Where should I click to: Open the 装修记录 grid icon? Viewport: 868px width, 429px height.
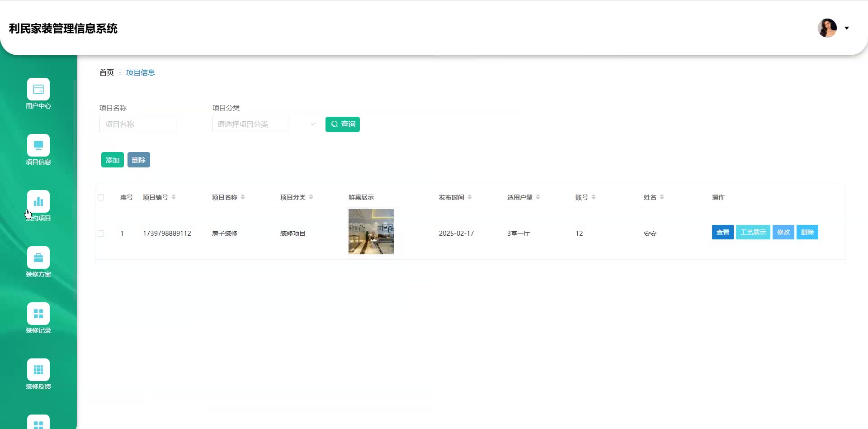(38, 314)
